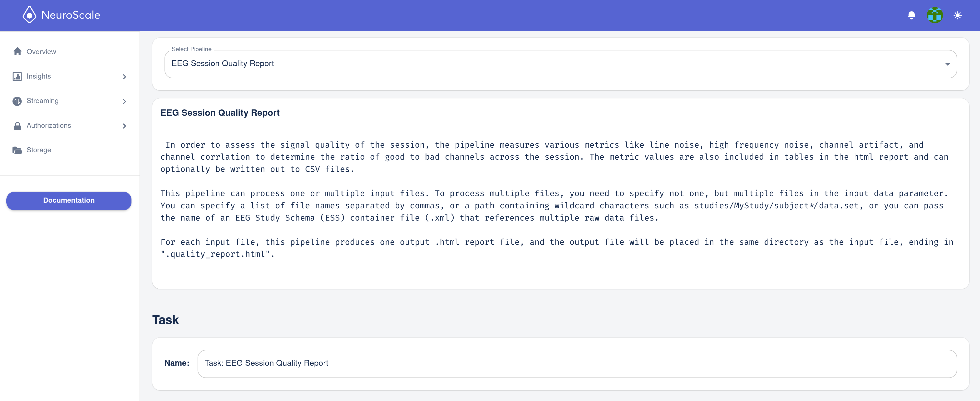Screen dimensions: 980x401
Task: Click the Name: label
Action: (x=177, y=363)
